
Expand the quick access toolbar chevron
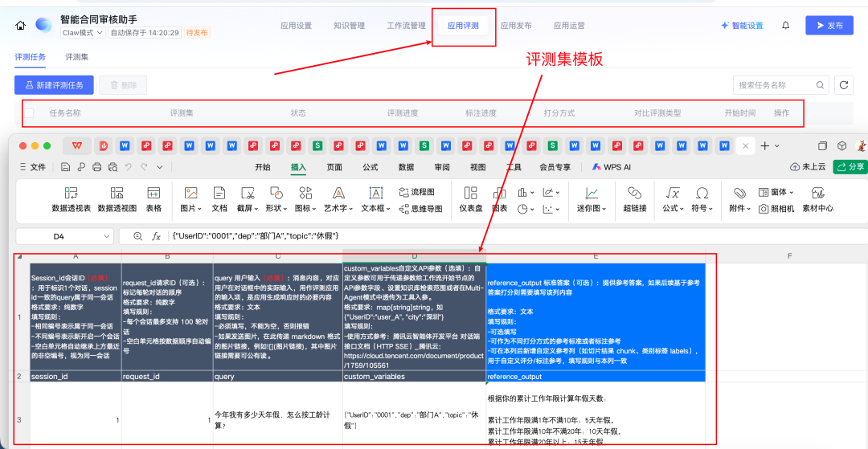pos(160,167)
